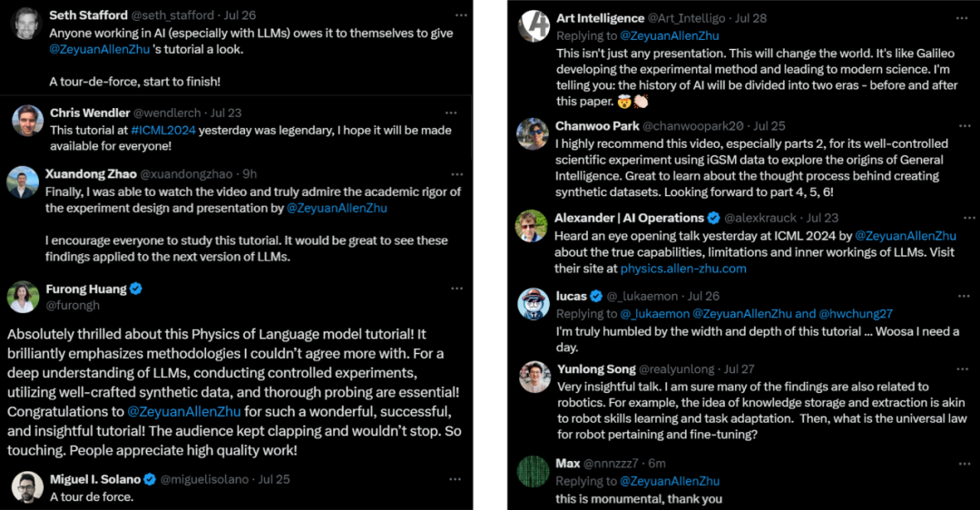This screenshot has width=980, height=510.
Task: Click Chanwoo Park's profile picture
Action: [x=533, y=133]
